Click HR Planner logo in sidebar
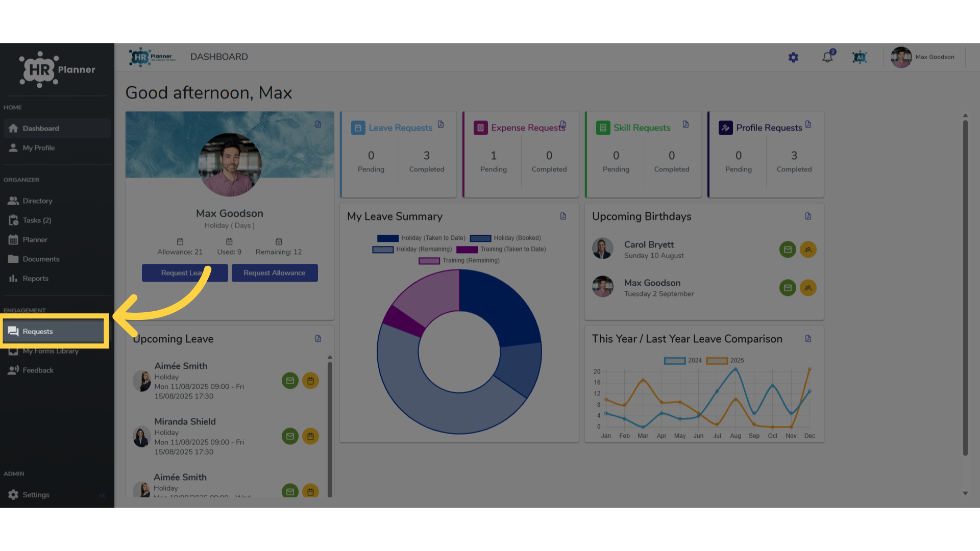The width and height of the screenshot is (980, 551). click(x=57, y=69)
